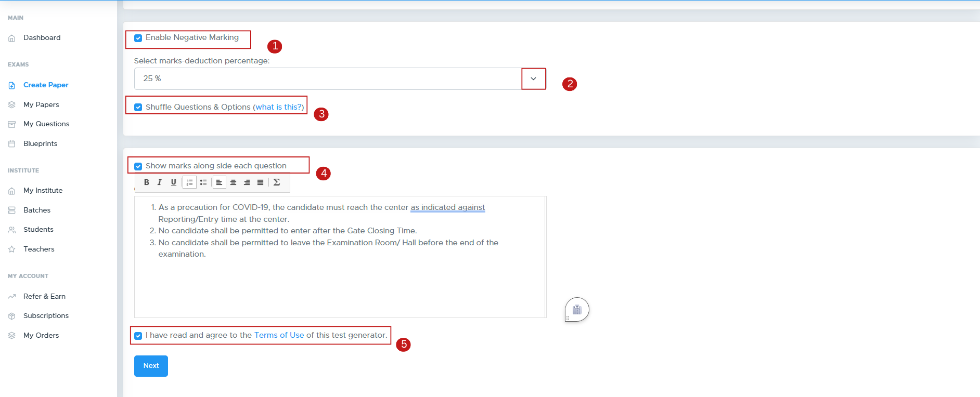Toggle Show marks along side each question

tap(138, 166)
